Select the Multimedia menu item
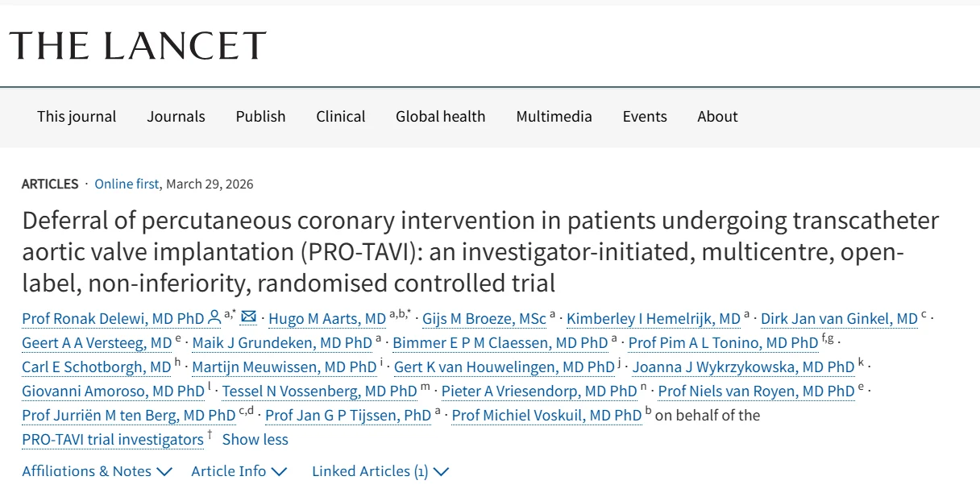This screenshot has height=497, width=980. coord(554,117)
